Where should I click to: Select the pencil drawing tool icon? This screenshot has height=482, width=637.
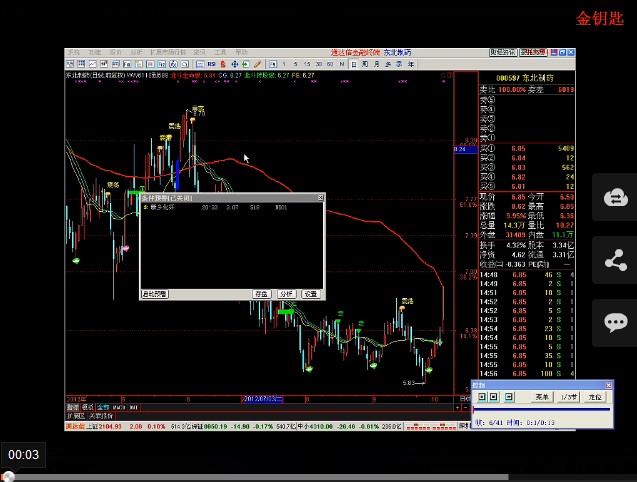[258, 64]
